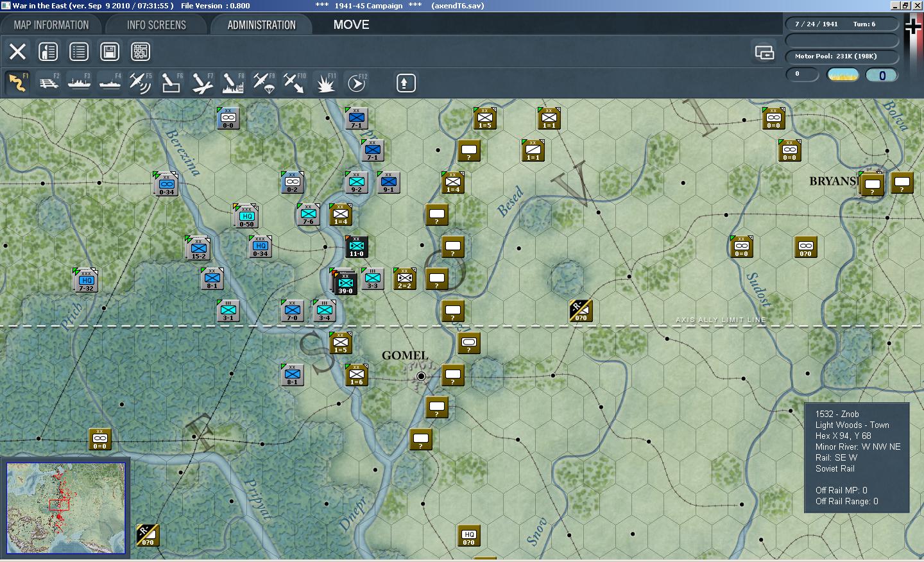Switch to the Info Screens tab
The height and width of the screenshot is (562, 924).
coord(156,25)
